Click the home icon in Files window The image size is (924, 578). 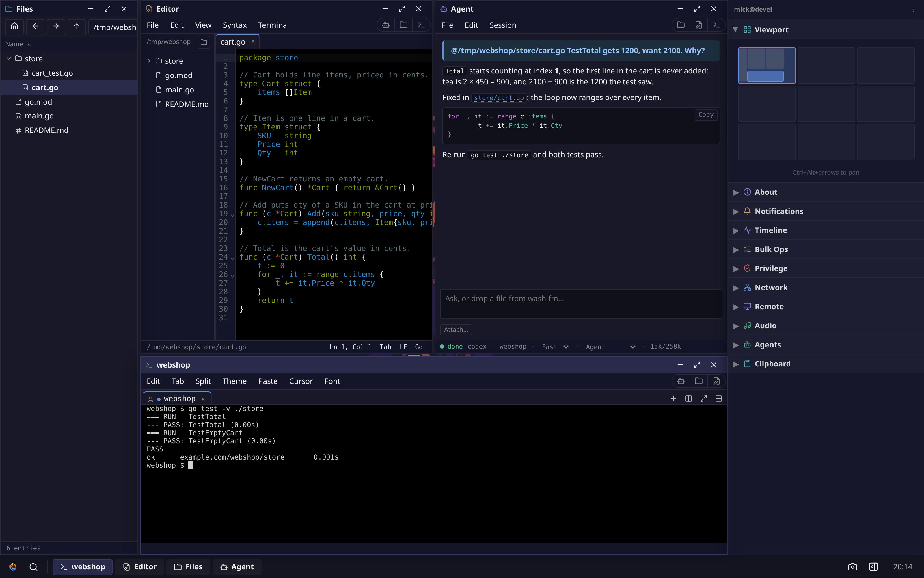14,26
